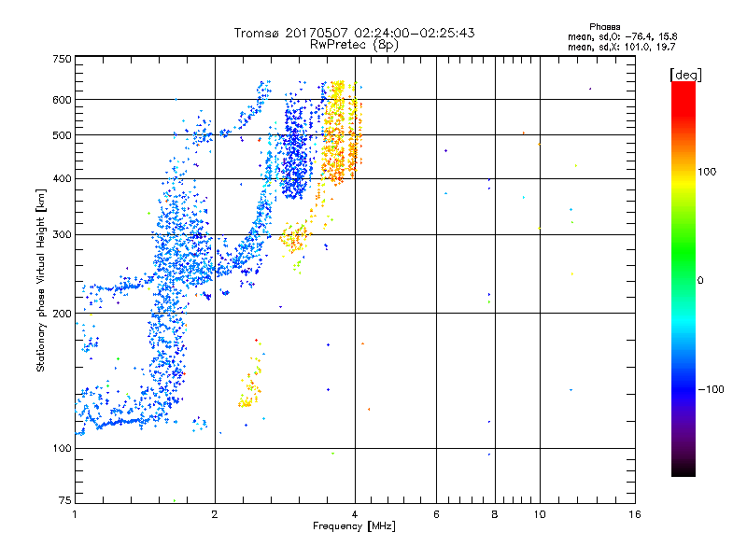Click the 1 MHz x-axis tick label
This screenshot has width=747, height=560.
point(75,514)
